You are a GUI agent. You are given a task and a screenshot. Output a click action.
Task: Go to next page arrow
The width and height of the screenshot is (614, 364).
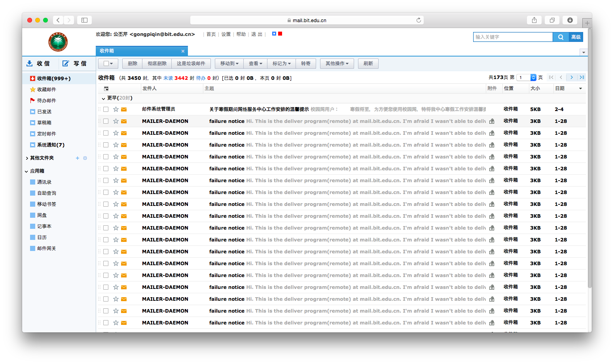(571, 77)
